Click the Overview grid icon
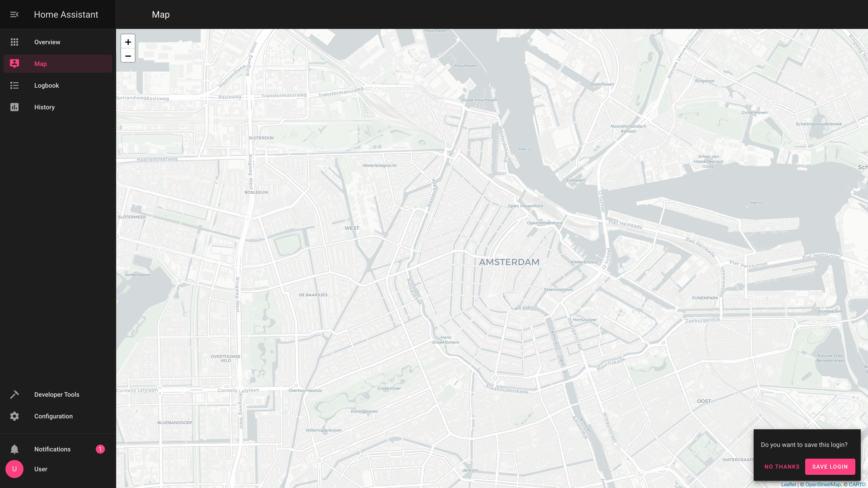The image size is (868, 488). [x=14, y=42]
